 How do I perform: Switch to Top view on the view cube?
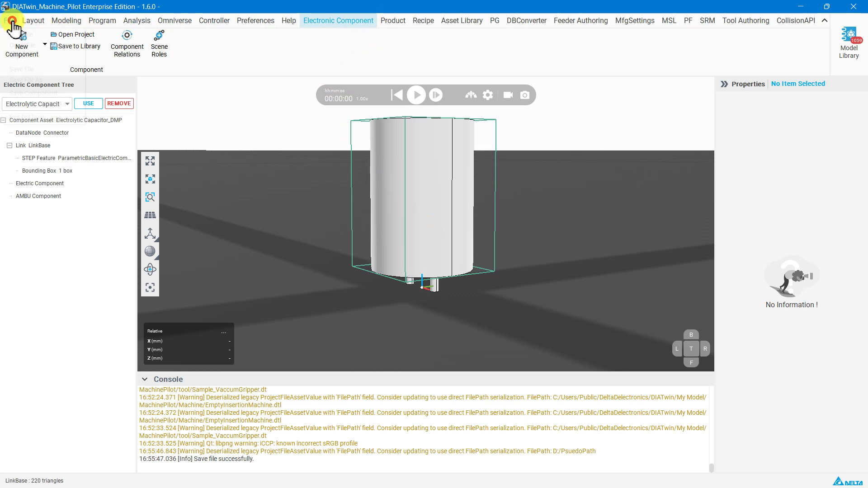point(691,348)
